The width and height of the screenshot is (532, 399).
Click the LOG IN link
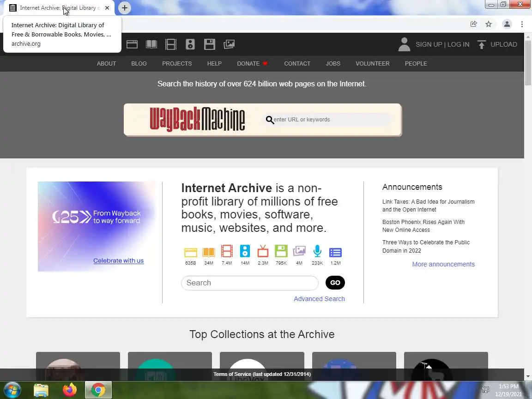[459, 44]
